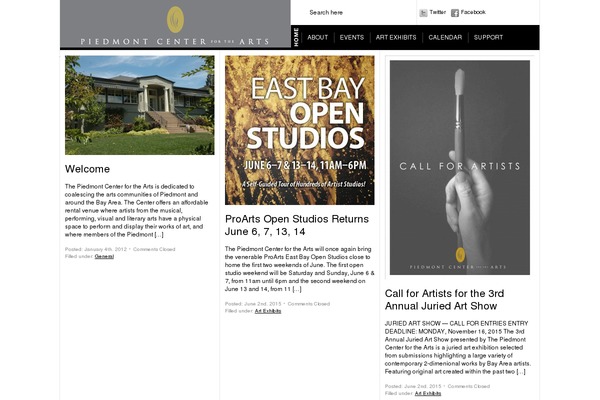This screenshot has height=400, width=600.
Task: Open the Support menu item
Action: pos(488,38)
